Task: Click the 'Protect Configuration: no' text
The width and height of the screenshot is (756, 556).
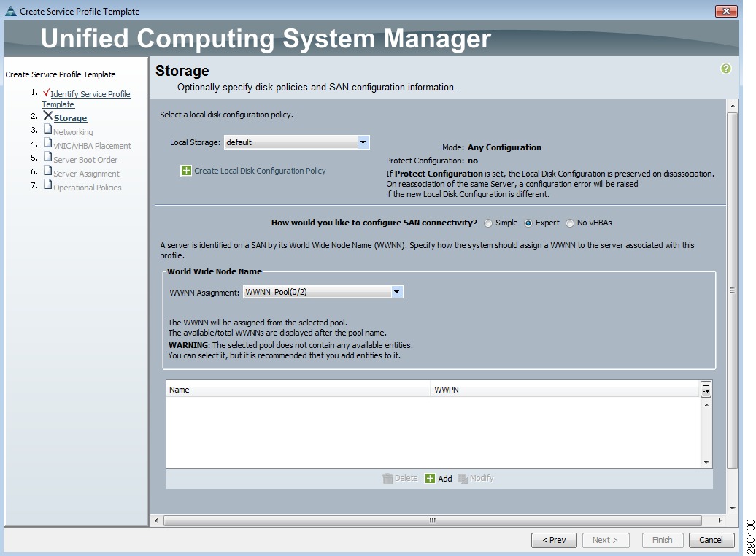Action: (x=432, y=161)
